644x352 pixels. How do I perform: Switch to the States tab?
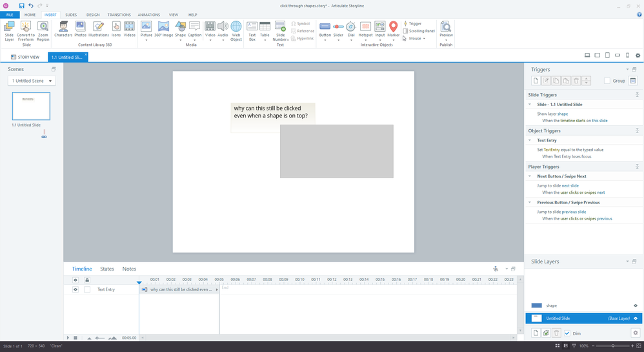[x=107, y=269]
